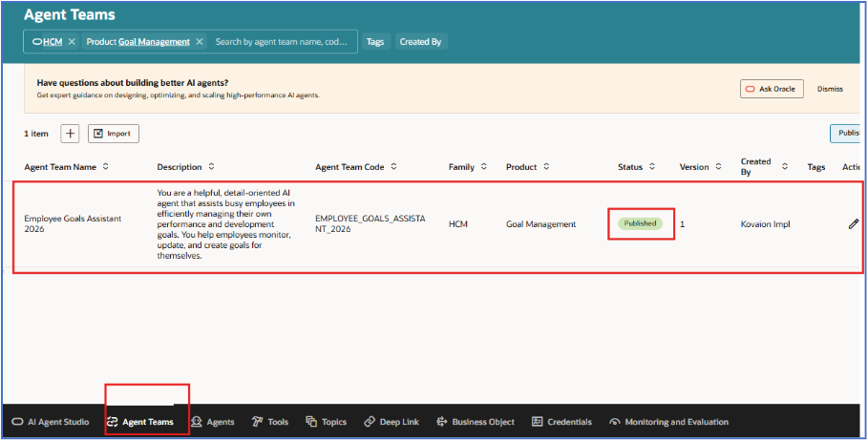Screen dimensions: 868x441
Task: Sort by Created By column
Action: click(785, 166)
